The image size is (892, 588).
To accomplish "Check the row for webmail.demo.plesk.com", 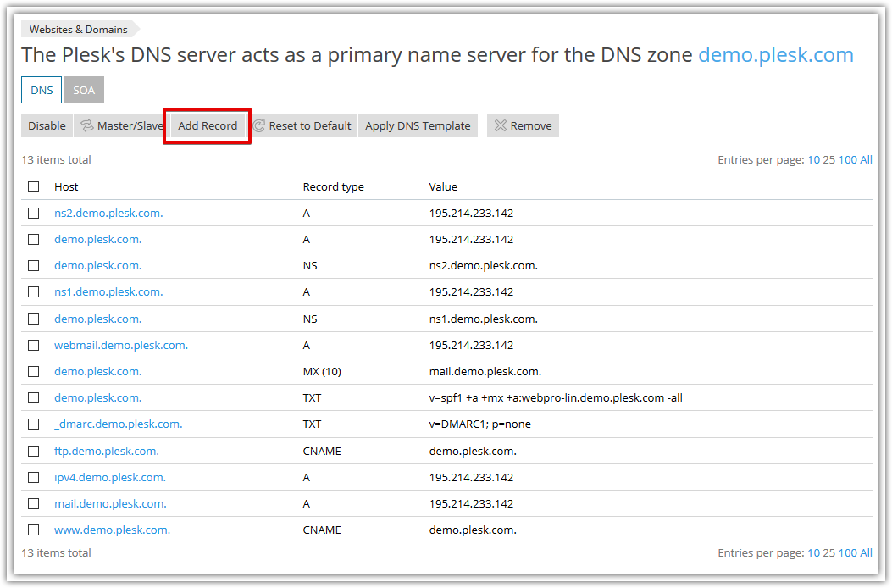I will coord(33,345).
